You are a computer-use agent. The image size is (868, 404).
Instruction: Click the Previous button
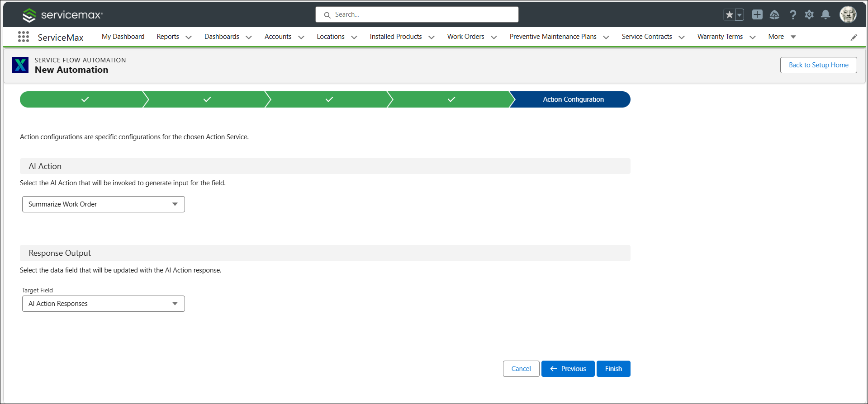[x=568, y=369]
